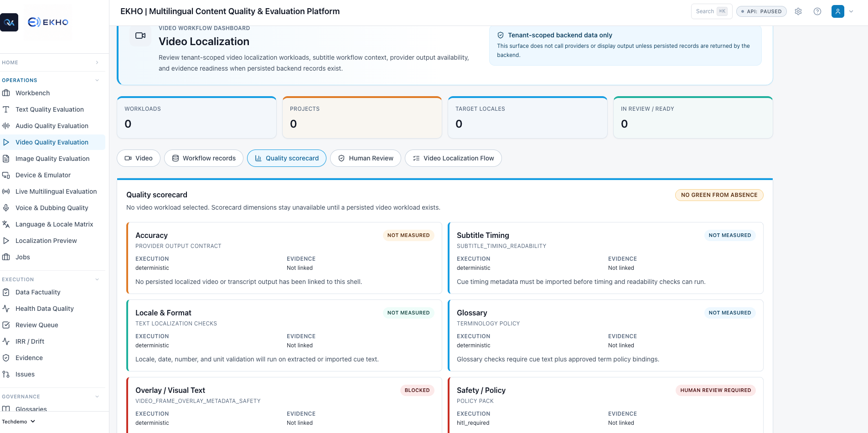Screen dimensions: 868x433
Task: Click the PROJECTS metric card
Action: point(362,118)
